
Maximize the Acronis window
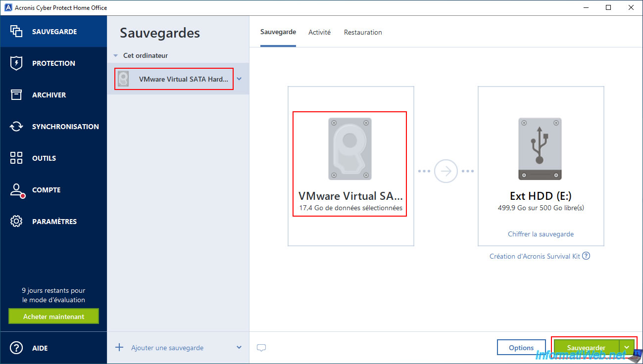tap(608, 7)
